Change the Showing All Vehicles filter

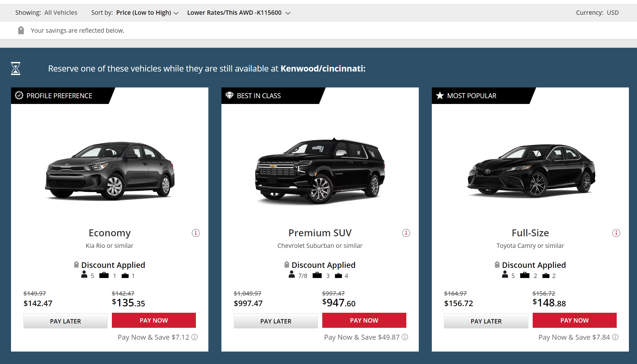click(61, 13)
